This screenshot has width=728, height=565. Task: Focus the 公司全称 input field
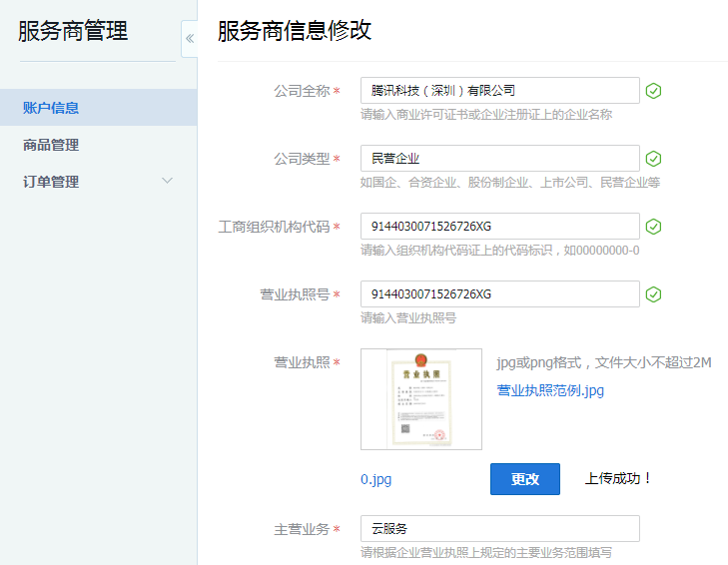[499, 91]
